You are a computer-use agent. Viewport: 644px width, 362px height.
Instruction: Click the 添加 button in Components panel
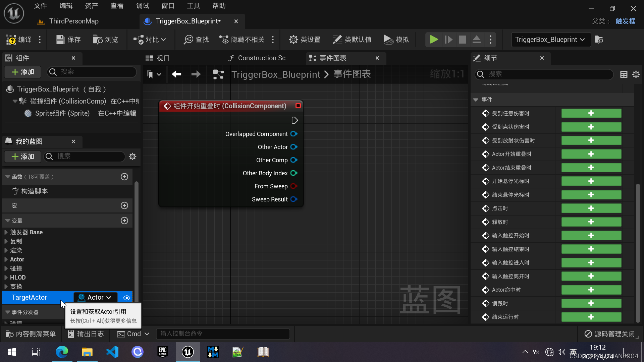tap(22, 72)
